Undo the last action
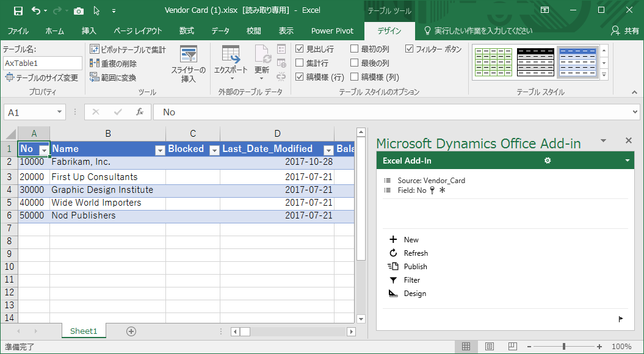 click(x=37, y=10)
